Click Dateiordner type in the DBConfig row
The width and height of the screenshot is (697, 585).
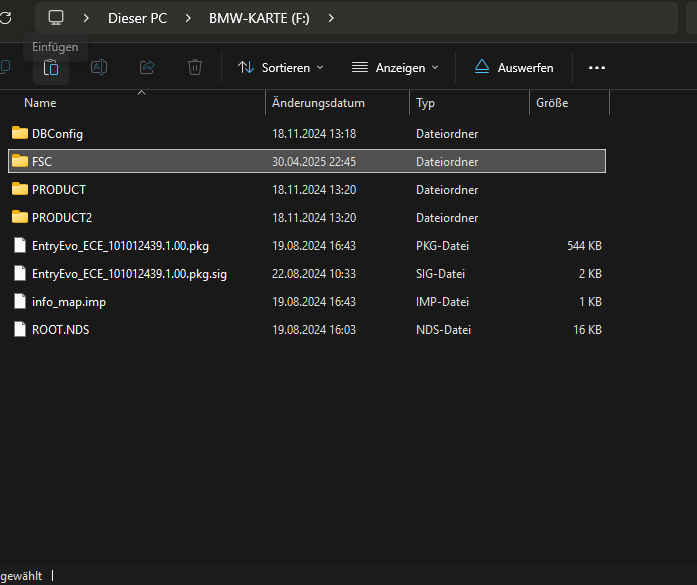point(447,133)
